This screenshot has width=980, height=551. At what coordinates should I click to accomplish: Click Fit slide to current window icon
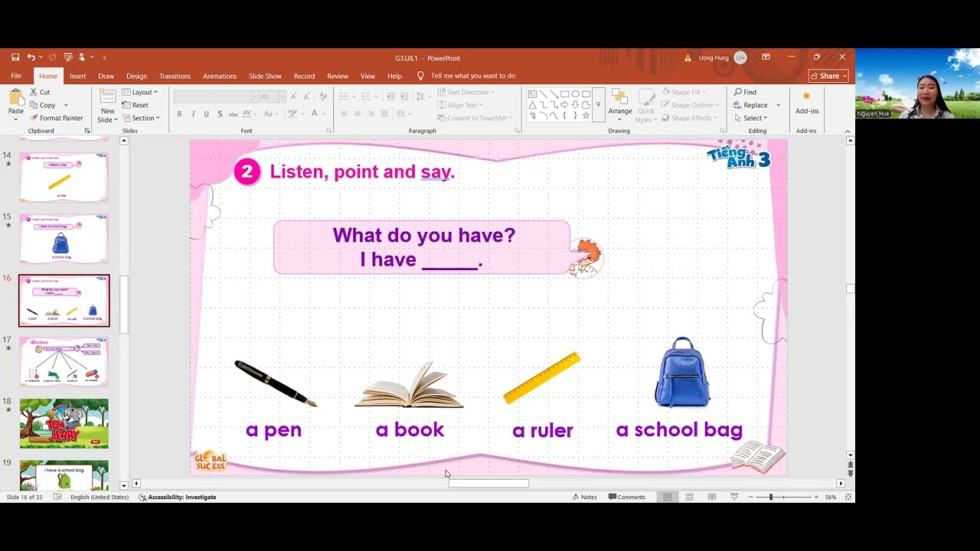(x=848, y=497)
